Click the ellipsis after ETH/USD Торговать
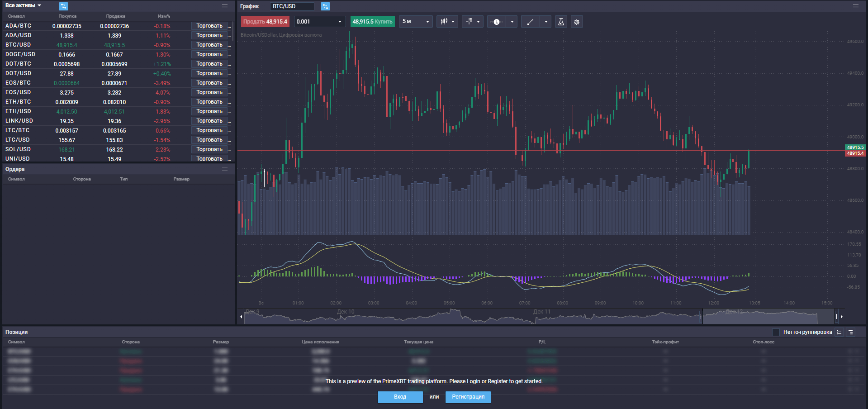This screenshot has height=409, width=868. (229, 112)
